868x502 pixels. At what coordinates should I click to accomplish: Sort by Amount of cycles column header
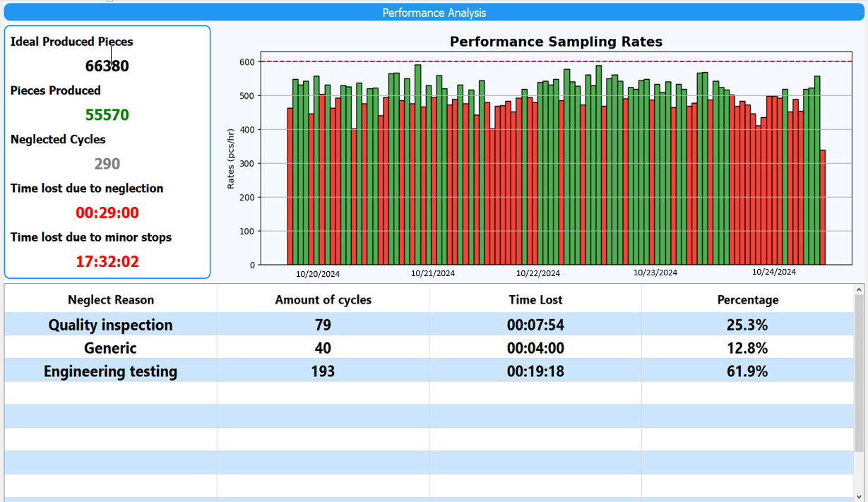(323, 300)
